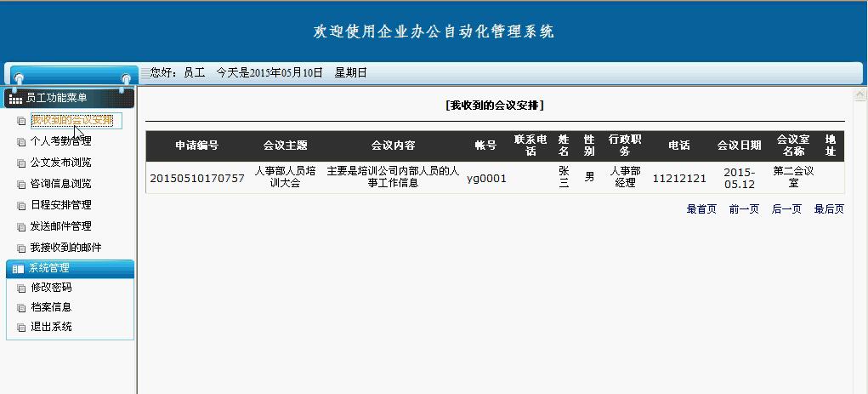The width and height of the screenshot is (868, 394).
Task: Go to 最后页 last page link
Action: (829, 209)
